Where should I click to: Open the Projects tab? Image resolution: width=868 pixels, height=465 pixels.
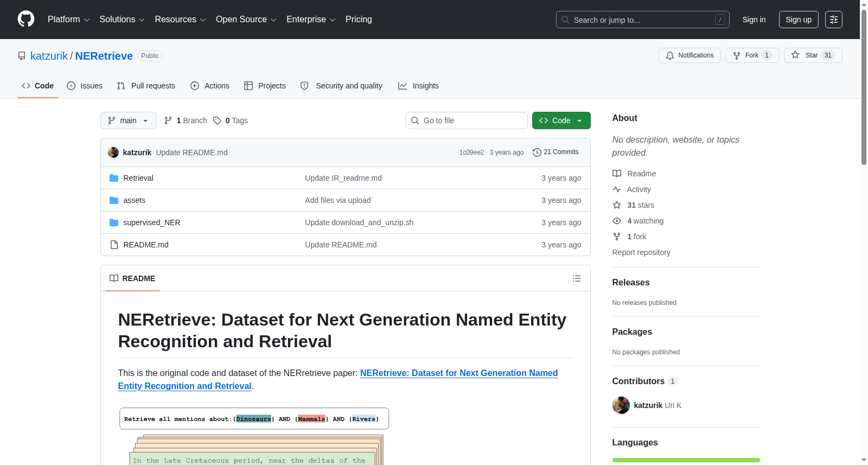(x=265, y=86)
